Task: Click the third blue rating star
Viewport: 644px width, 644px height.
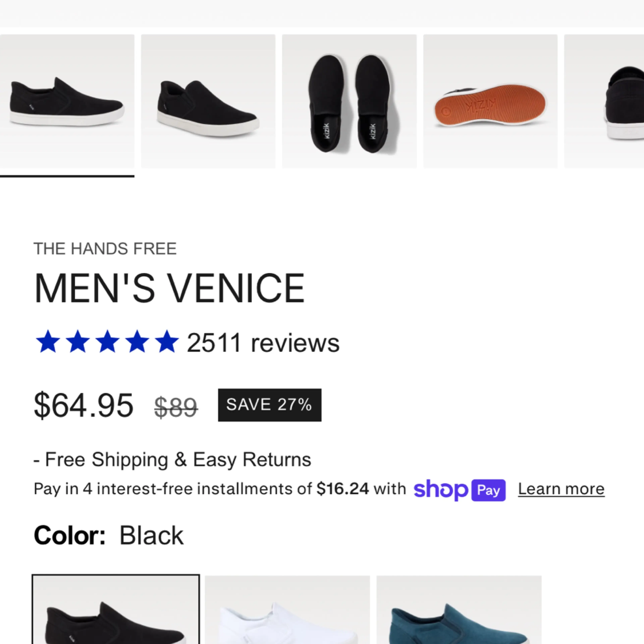Action: click(107, 341)
